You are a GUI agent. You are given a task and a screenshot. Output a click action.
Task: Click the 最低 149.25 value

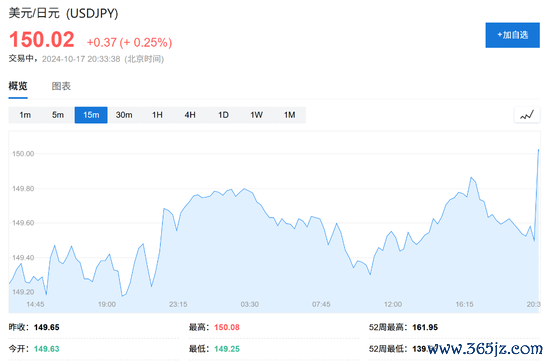coord(227,349)
